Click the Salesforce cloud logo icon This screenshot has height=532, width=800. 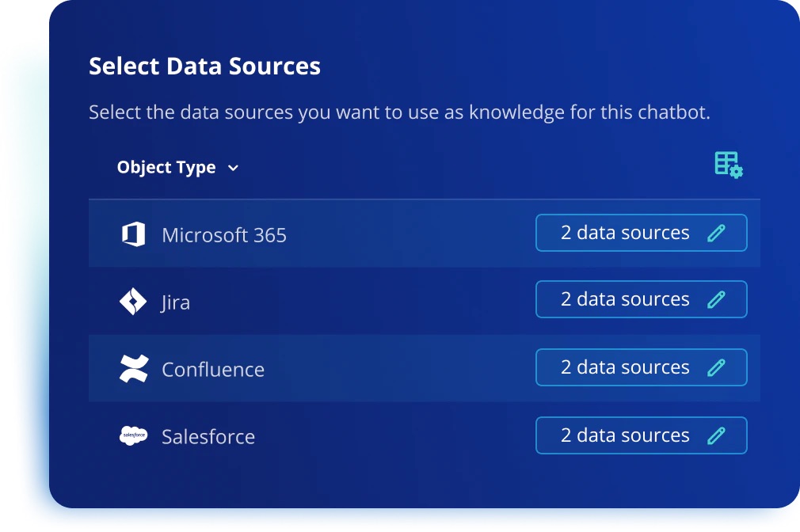(x=133, y=436)
